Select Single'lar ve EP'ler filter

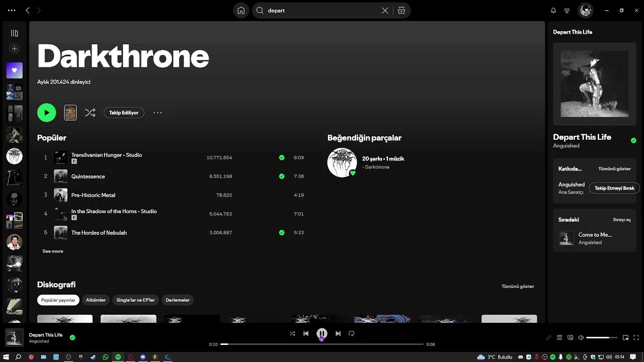tap(136, 300)
